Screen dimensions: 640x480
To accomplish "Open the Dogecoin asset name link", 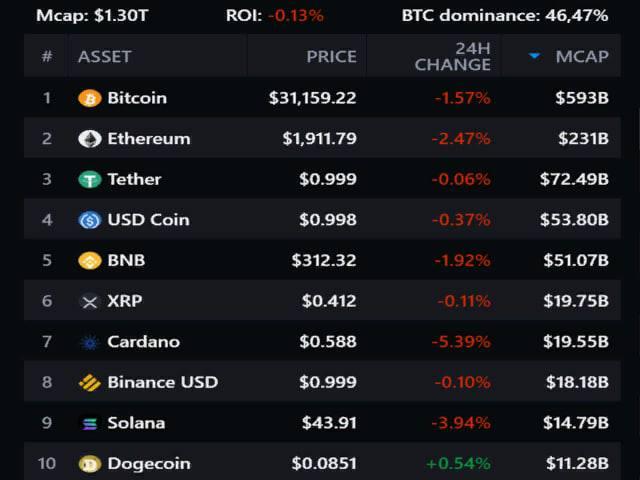I will pos(148,464).
